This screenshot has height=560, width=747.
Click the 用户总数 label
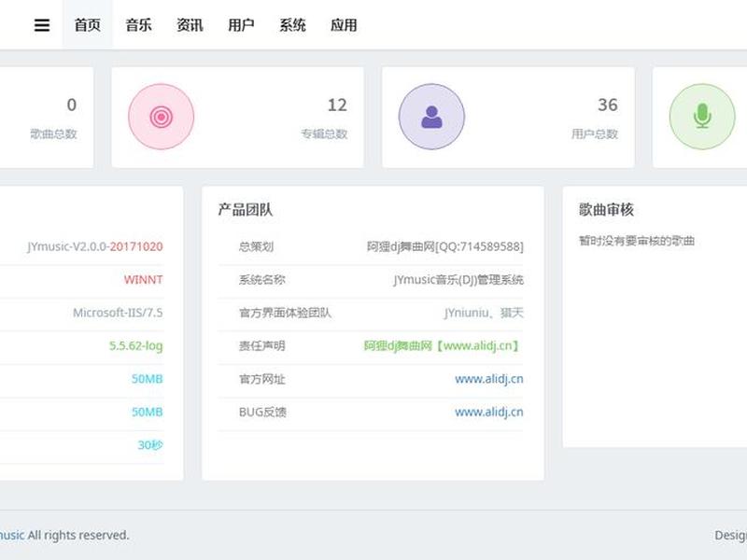point(595,133)
